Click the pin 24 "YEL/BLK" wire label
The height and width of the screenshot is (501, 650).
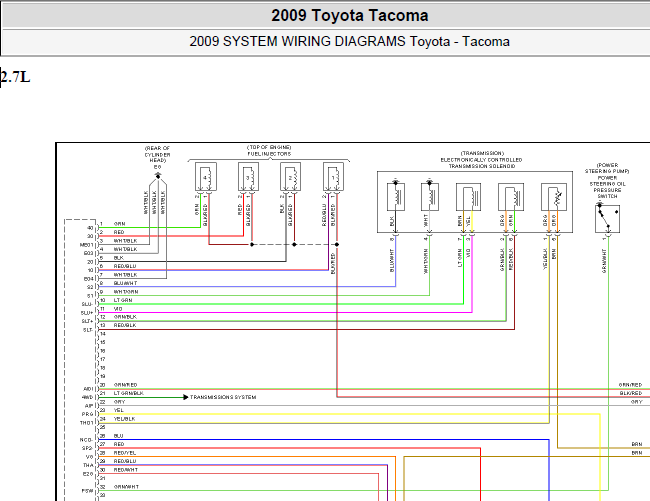pos(124,419)
